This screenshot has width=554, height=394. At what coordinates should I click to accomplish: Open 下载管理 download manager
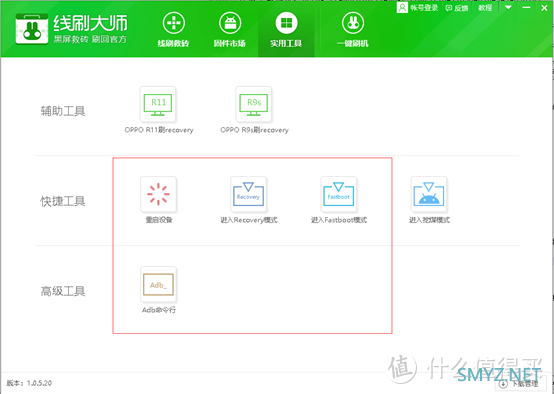tap(520, 384)
